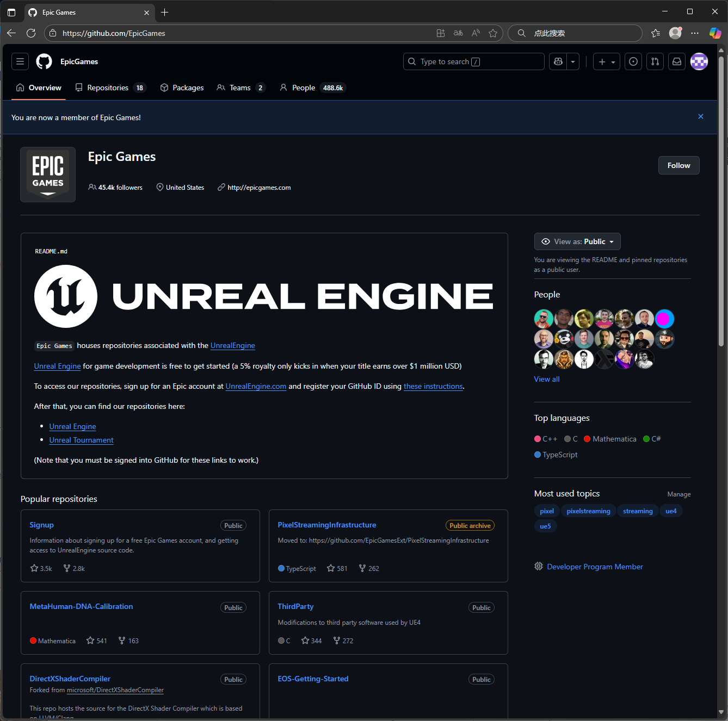Open PixelStreamingInfrastructure 581 stars link
This screenshot has height=721, width=728.
click(x=337, y=568)
